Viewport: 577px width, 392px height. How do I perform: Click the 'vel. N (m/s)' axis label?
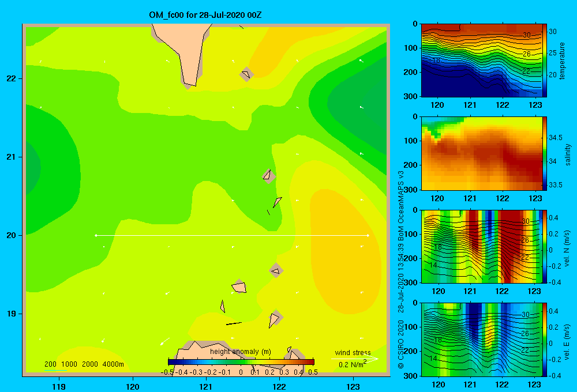pos(567,248)
